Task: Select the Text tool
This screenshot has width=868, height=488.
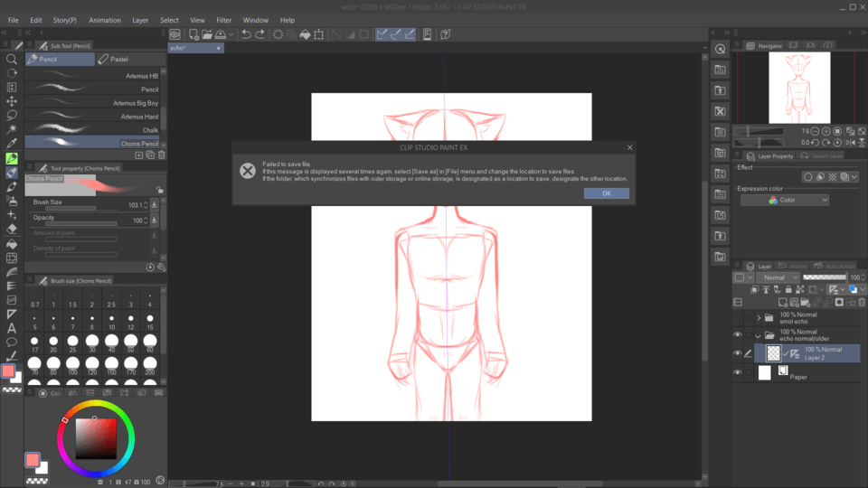Action: (x=11, y=328)
